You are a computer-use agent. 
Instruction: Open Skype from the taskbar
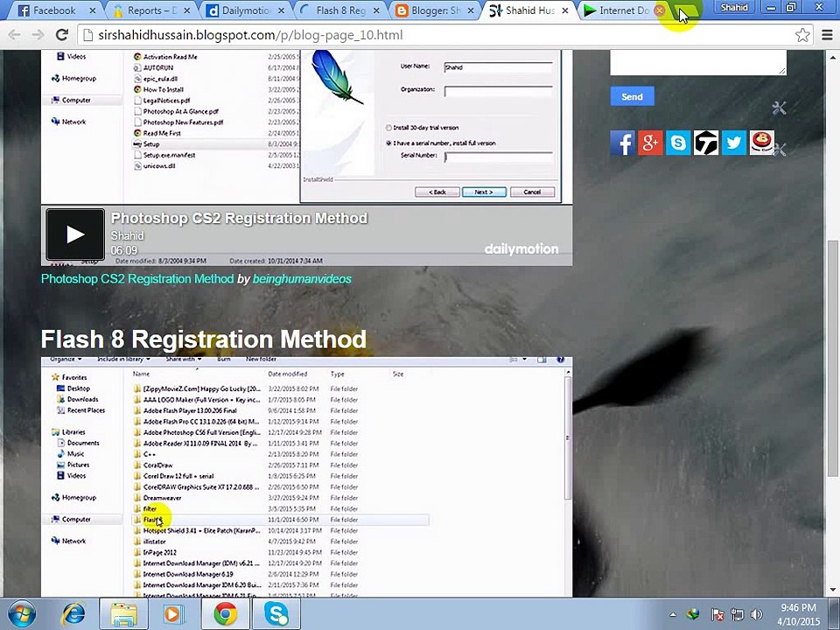(276, 614)
